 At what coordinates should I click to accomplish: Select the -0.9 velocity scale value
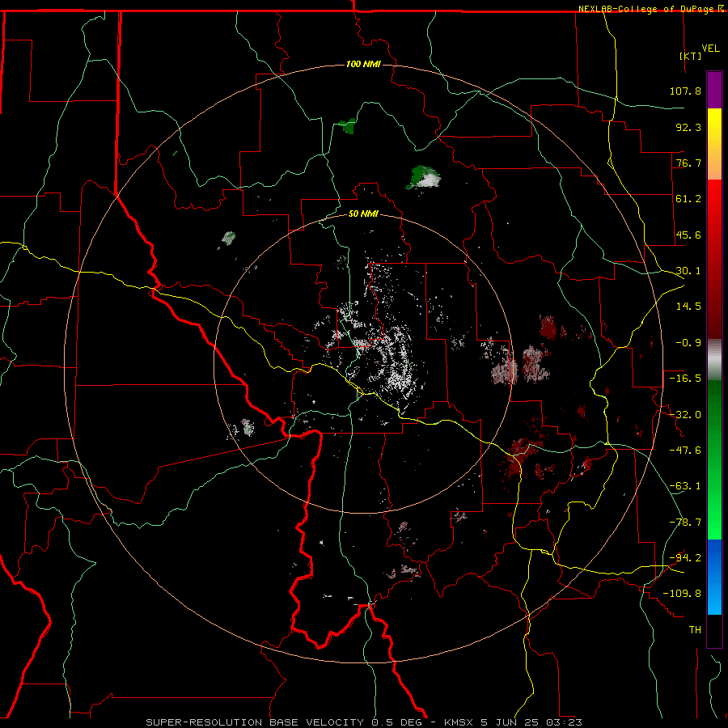(x=688, y=343)
